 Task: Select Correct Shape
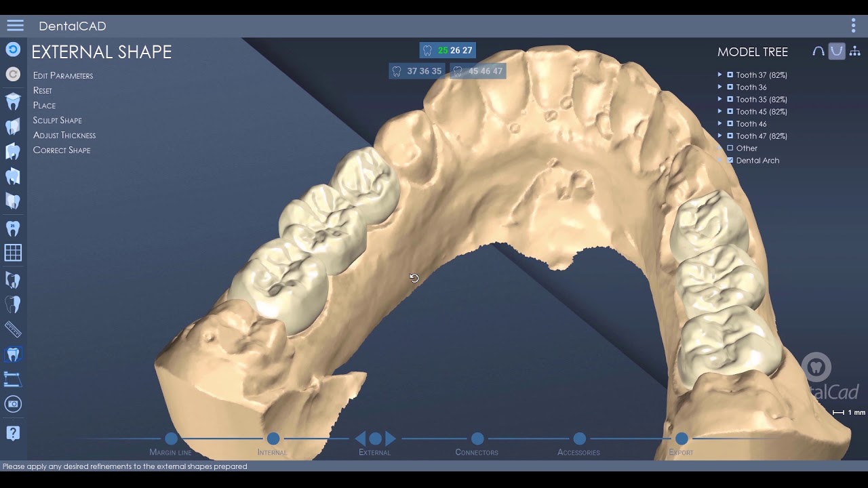[x=62, y=150]
